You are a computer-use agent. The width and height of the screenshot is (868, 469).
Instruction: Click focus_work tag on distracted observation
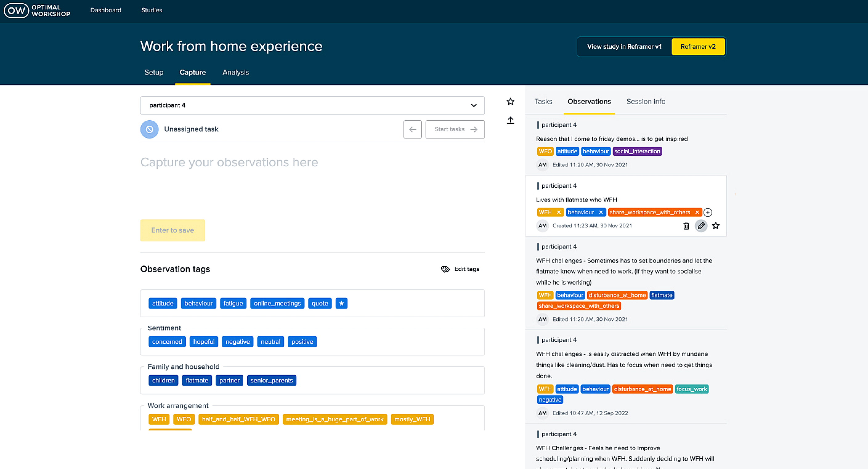[692, 389]
